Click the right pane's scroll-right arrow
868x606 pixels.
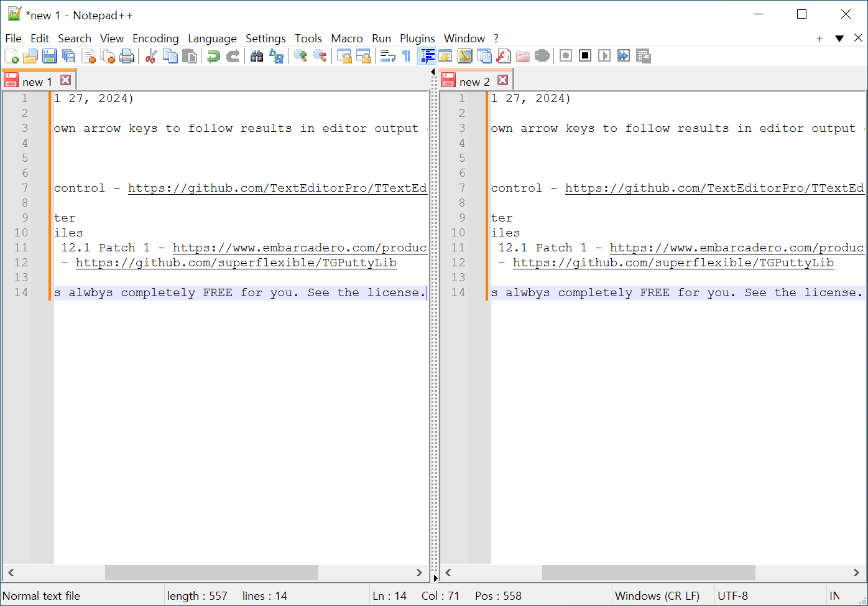(x=856, y=572)
